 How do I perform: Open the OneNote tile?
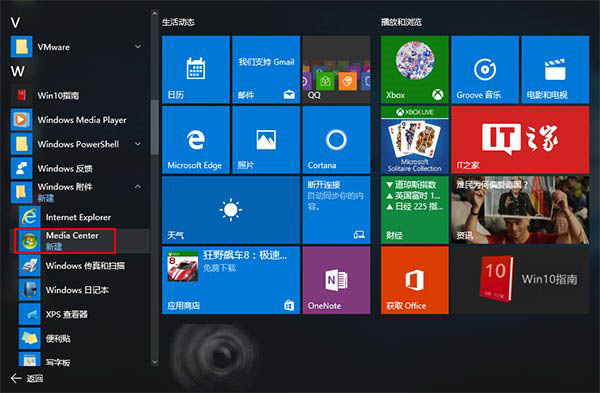click(336, 280)
